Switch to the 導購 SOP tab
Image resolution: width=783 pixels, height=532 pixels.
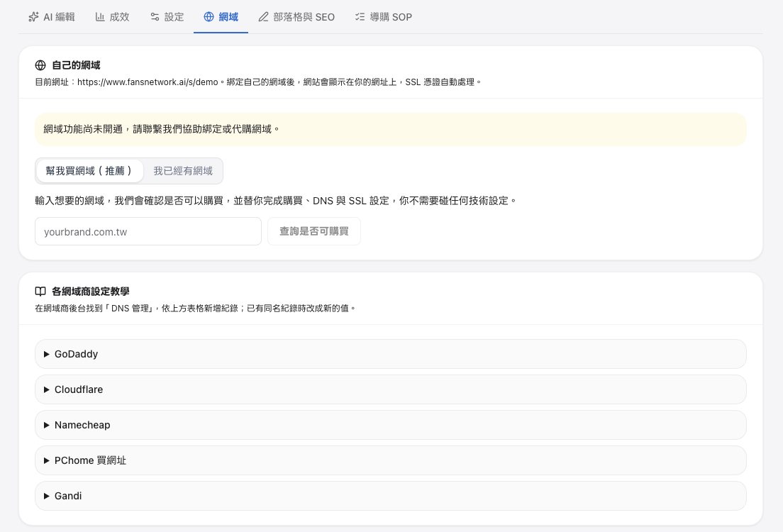pos(384,17)
